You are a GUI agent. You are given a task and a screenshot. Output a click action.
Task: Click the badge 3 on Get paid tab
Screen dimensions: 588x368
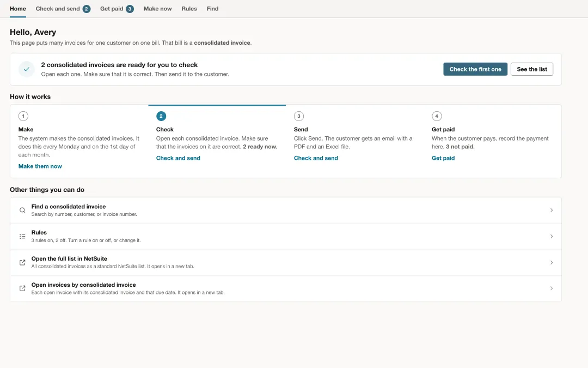[130, 9]
